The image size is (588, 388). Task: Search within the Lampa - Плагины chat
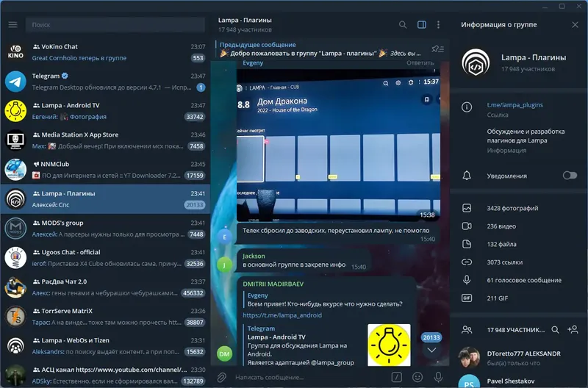pyautogui.click(x=402, y=25)
